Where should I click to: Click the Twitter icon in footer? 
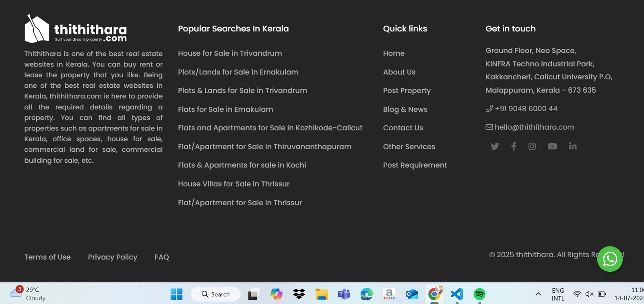pyautogui.click(x=495, y=147)
